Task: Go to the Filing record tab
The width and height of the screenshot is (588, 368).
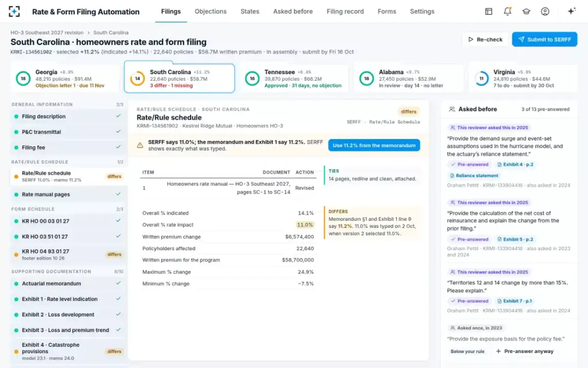Action: click(345, 11)
